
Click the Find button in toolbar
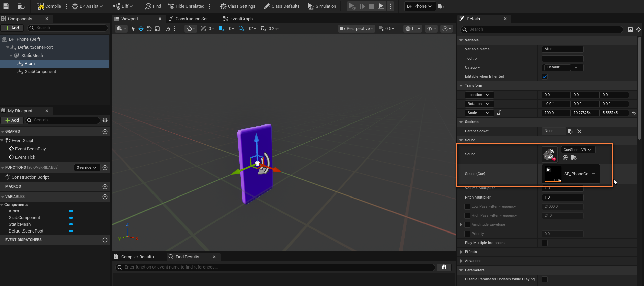coord(153,6)
